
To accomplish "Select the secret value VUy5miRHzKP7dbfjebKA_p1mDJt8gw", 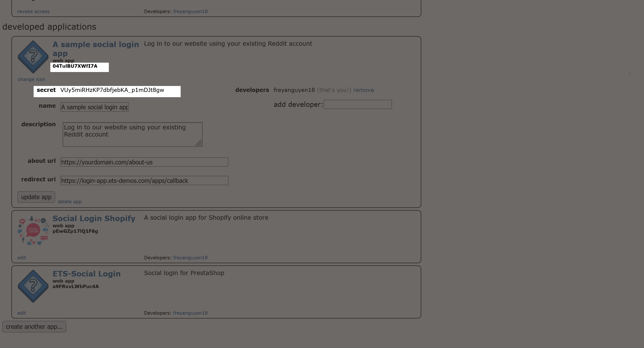I will 112,90.
